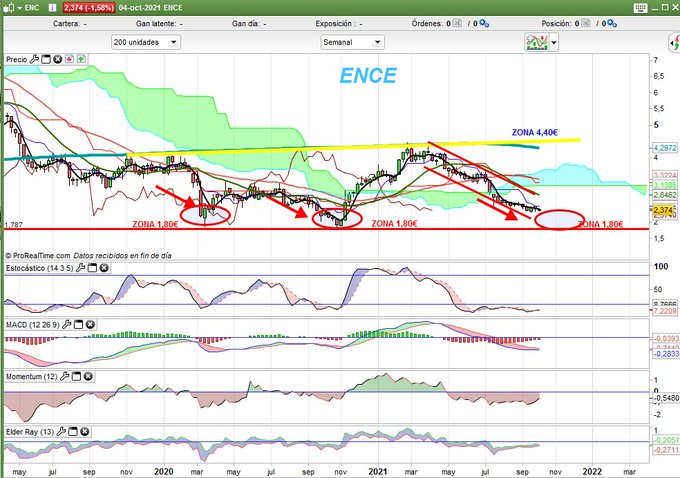
Task: Click green arrow icon next to Precio
Action: pyautogui.click(x=81, y=59)
